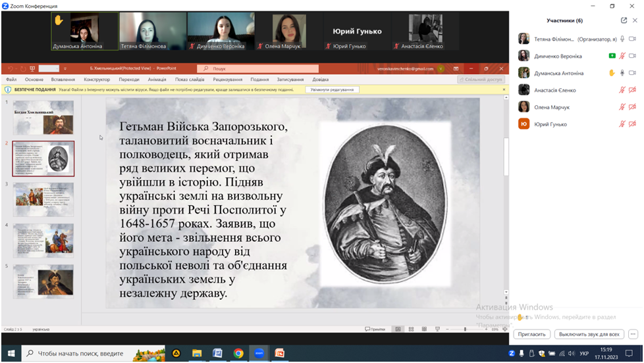This screenshot has height=363, width=644.
Task: Click the Пригласить button
Action: pyautogui.click(x=531, y=334)
